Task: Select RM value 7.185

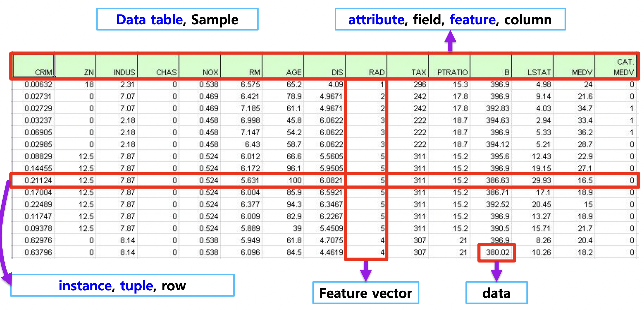Action: tap(242, 108)
